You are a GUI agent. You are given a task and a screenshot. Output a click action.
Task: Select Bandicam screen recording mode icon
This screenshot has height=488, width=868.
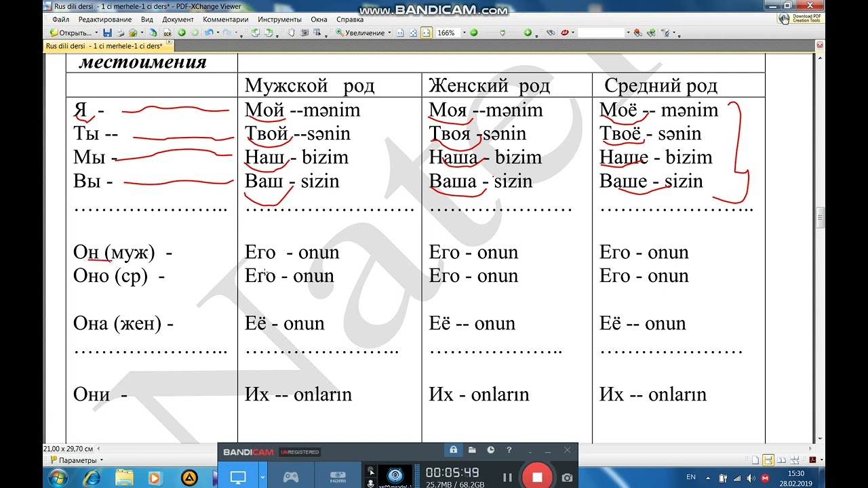[x=238, y=477]
